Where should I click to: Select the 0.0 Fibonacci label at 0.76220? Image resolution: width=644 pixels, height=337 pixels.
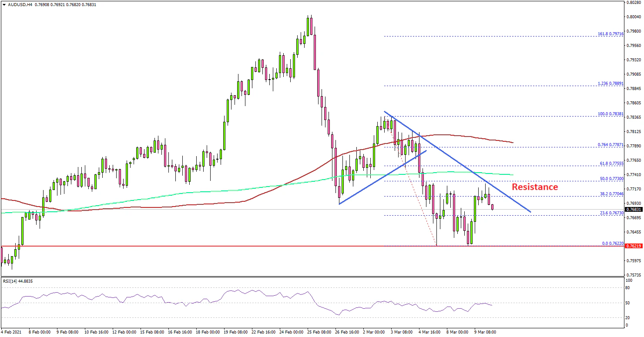click(613, 244)
